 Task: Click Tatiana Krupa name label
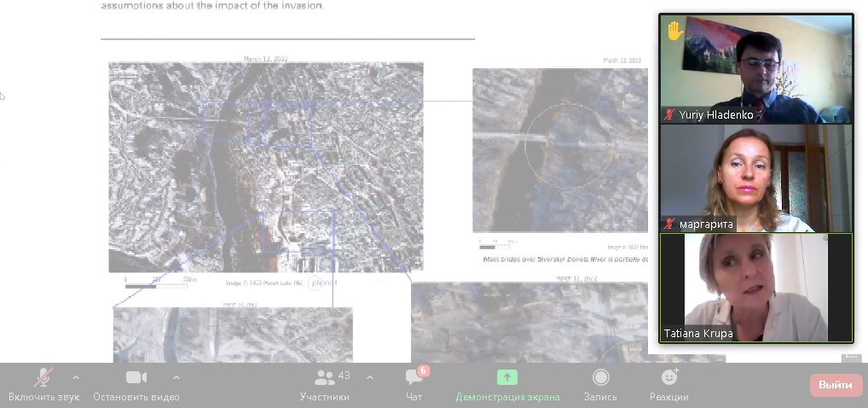[x=698, y=334]
